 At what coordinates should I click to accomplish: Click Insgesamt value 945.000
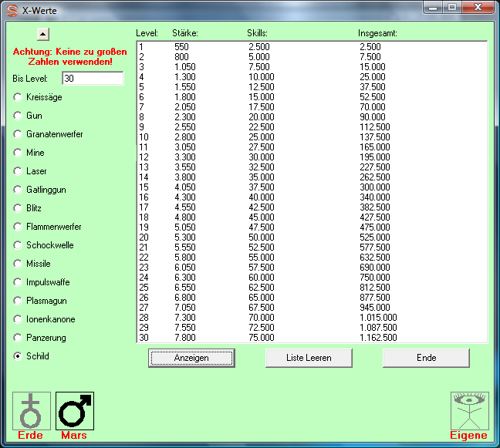click(x=375, y=308)
